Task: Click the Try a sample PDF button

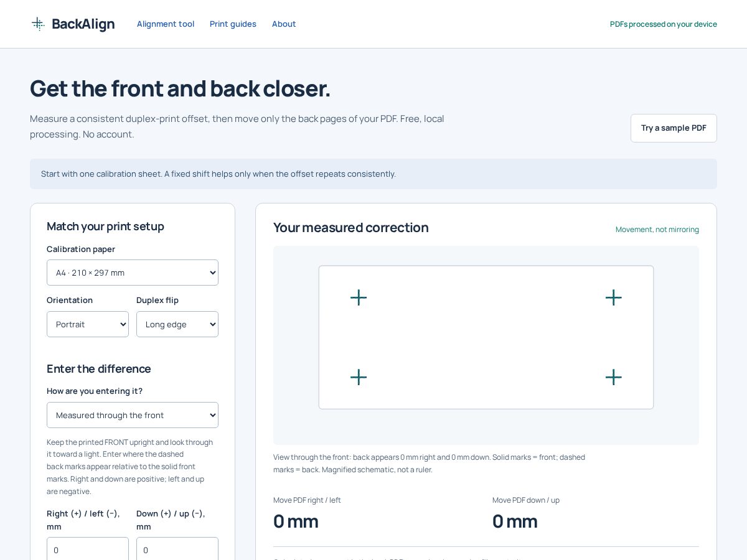Action: pos(674,128)
